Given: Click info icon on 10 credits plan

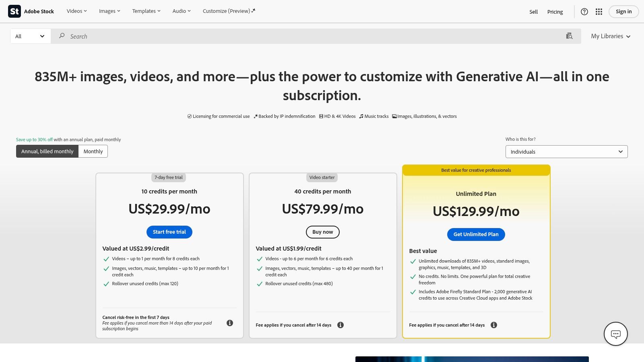Looking at the screenshot, I should coord(230,323).
